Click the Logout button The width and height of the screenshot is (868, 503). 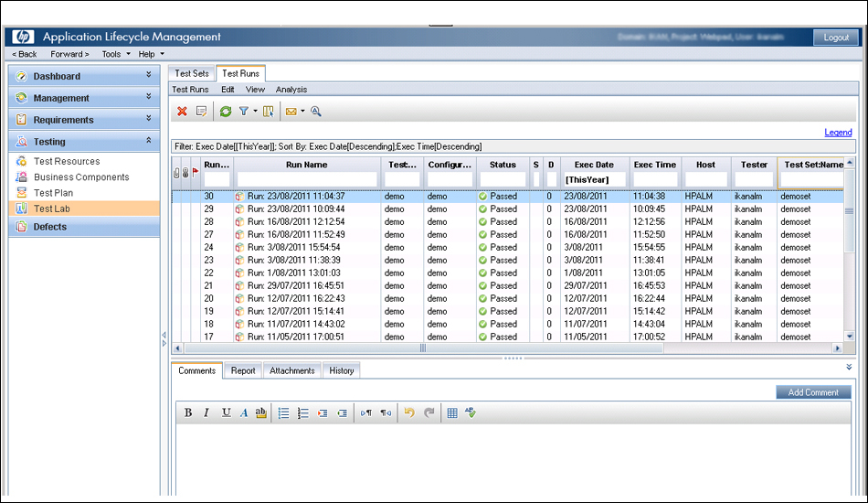click(836, 37)
